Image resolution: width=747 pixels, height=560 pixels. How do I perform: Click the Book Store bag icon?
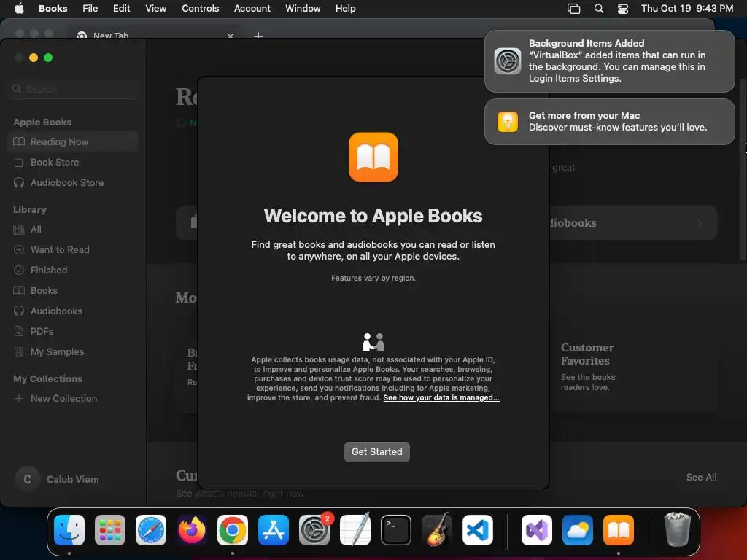click(x=18, y=163)
